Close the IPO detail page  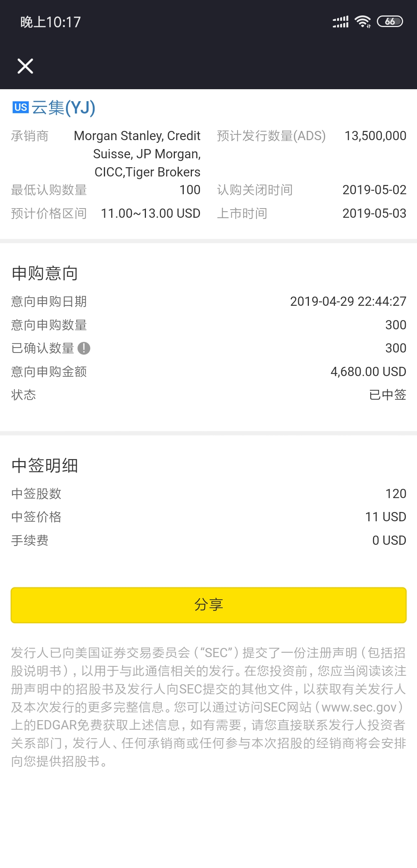(25, 66)
